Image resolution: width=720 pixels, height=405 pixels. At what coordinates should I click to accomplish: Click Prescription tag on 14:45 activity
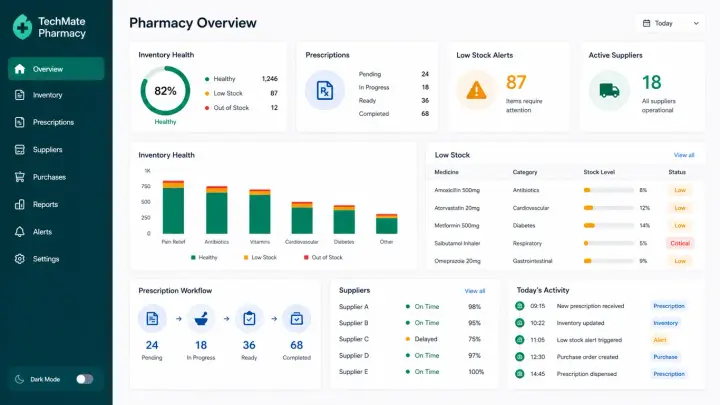669,374
